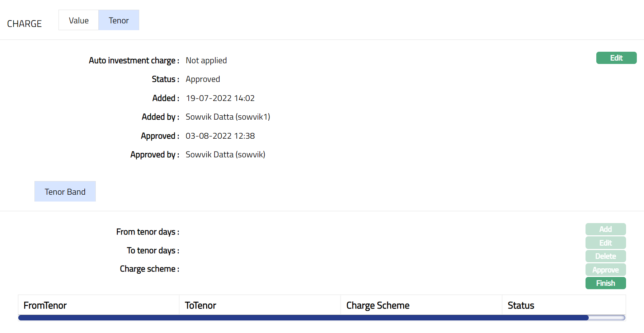Click the 'Sowvik Datta (sowvik)' approved-by value
The height and width of the screenshot is (333, 644).
tap(225, 154)
